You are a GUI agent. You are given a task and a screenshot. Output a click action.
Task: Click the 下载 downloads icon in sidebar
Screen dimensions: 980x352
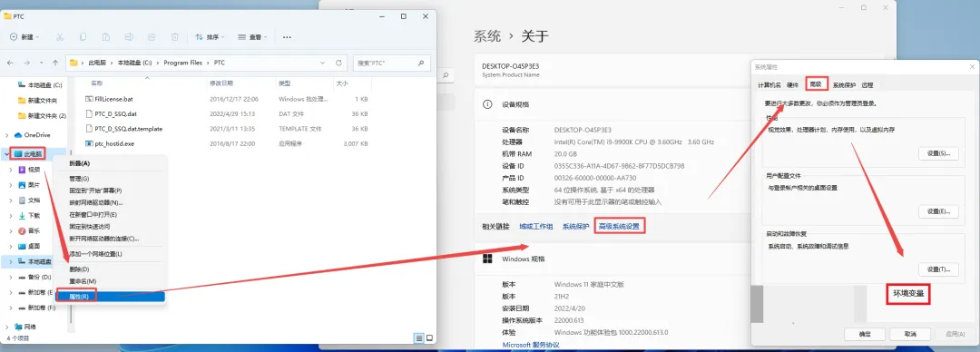pyautogui.click(x=22, y=216)
